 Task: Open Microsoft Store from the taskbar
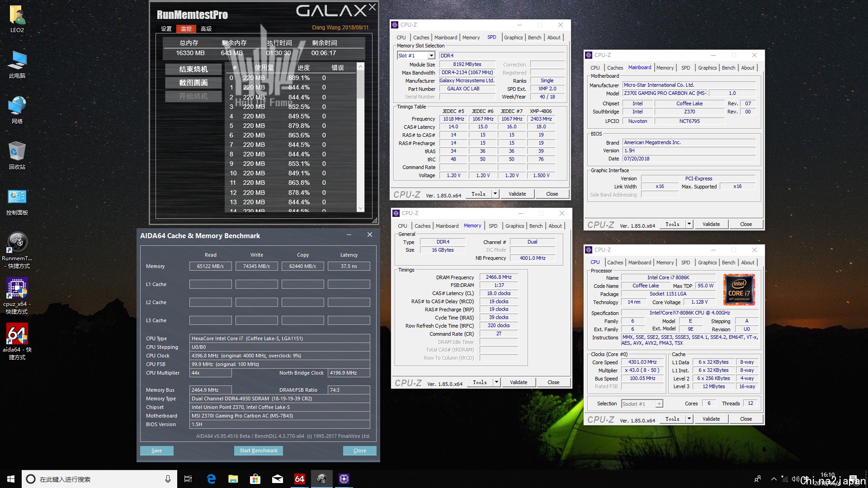(x=255, y=479)
